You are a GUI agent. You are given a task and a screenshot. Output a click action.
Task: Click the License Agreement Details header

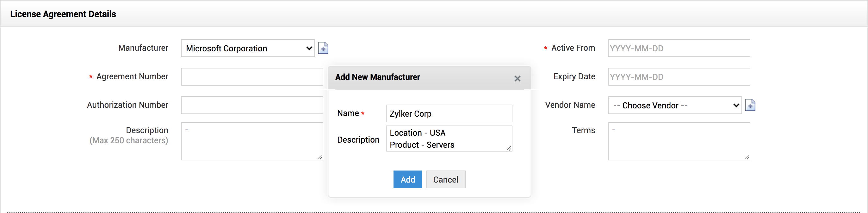[63, 14]
